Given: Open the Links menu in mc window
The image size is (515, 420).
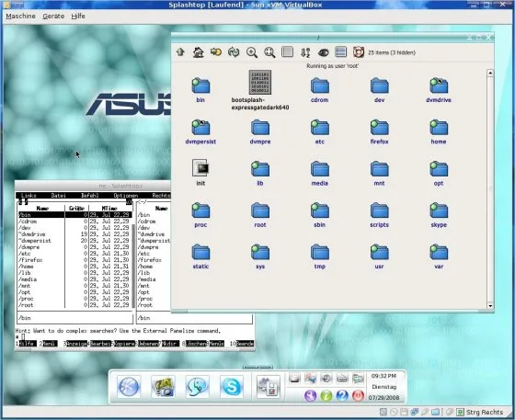Looking at the screenshot, I should pos(29,195).
